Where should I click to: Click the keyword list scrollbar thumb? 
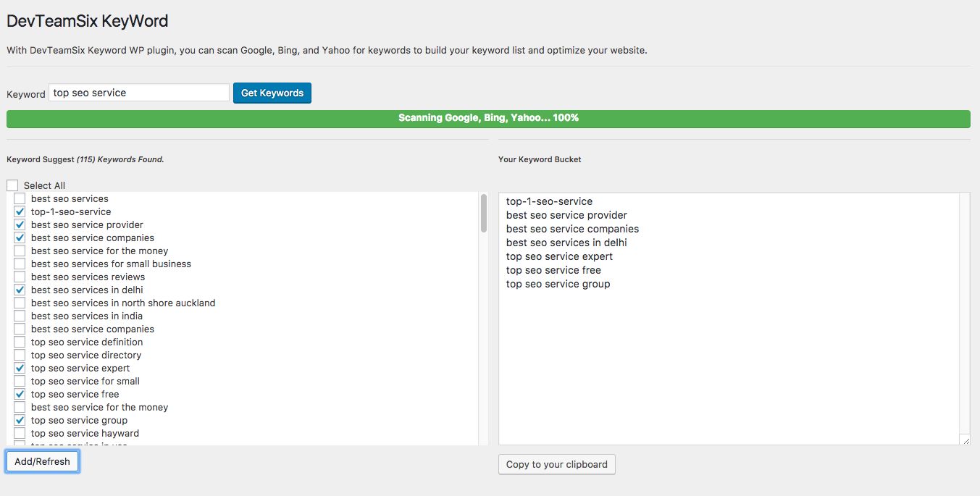point(483,213)
